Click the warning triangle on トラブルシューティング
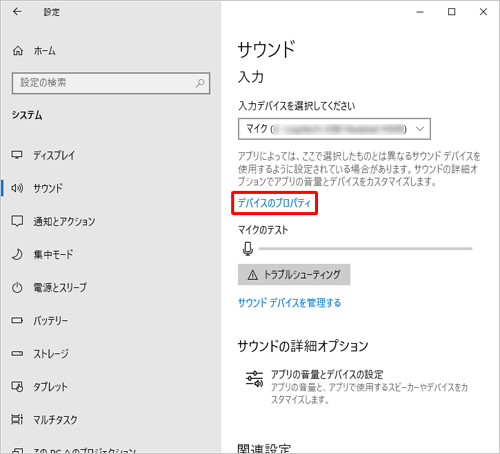The width and height of the screenshot is (500, 454). point(253,275)
